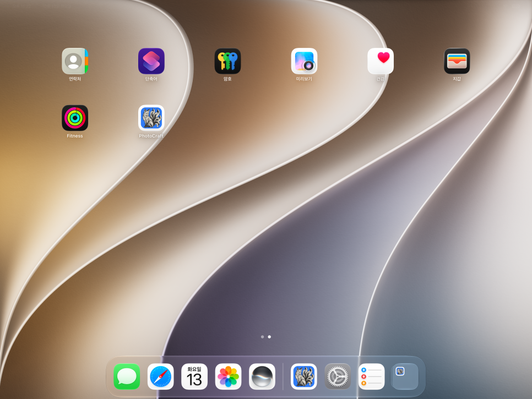Open the Preview app (미리보기)
The width and height of the screenshot is (532, 399).
pos(304,61)
